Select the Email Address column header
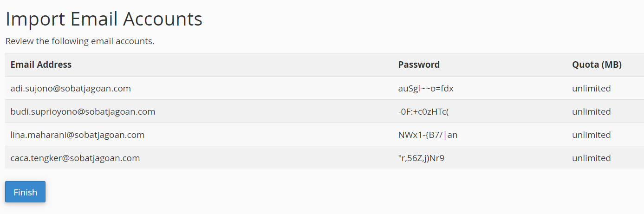 pyautogui.click(x=41, y=65)
